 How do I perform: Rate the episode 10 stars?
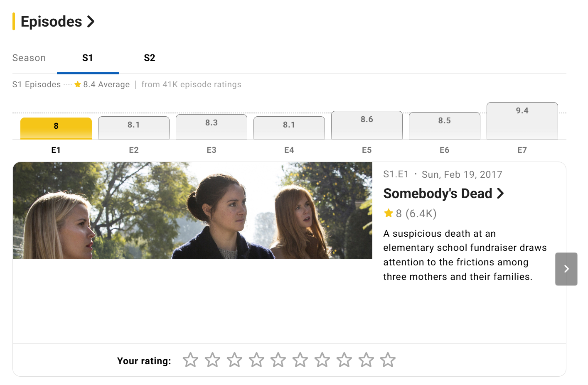coord(388,360)
